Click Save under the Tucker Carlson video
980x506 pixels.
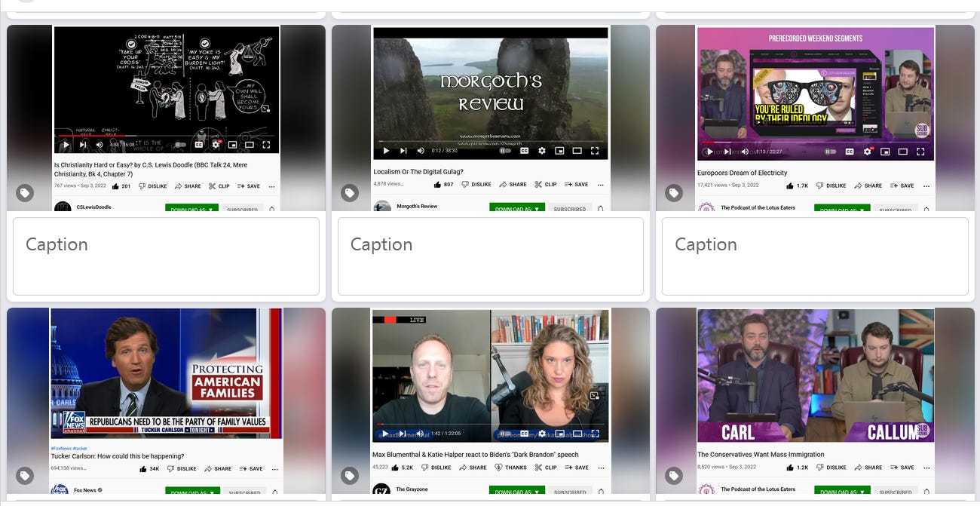click(251, 468)
